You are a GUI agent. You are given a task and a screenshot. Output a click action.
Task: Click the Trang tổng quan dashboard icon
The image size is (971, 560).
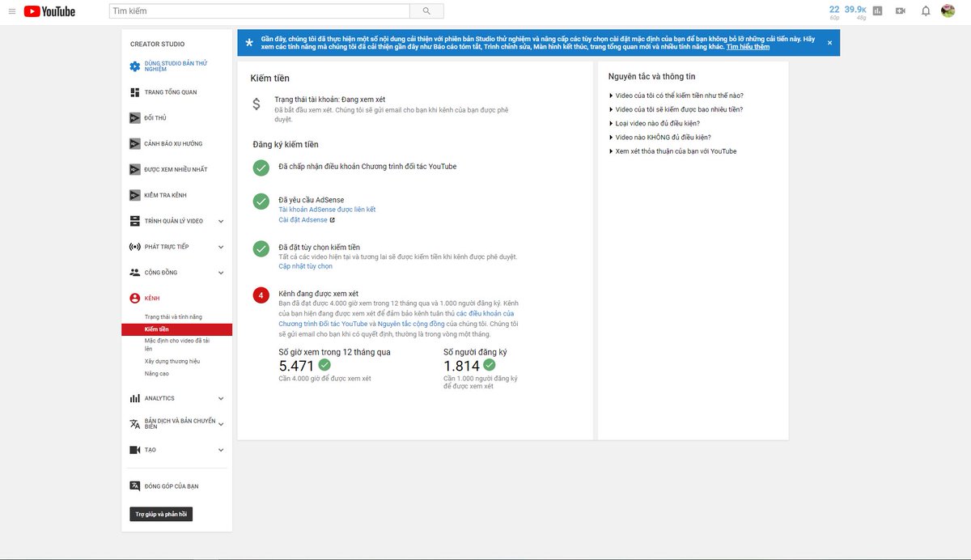135,92
